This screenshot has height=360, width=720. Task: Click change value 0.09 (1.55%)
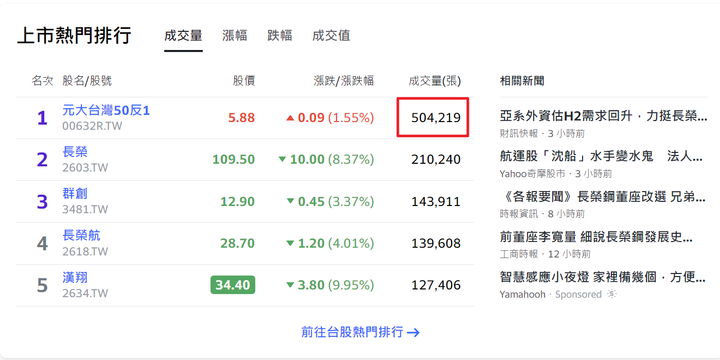(330, 118)
